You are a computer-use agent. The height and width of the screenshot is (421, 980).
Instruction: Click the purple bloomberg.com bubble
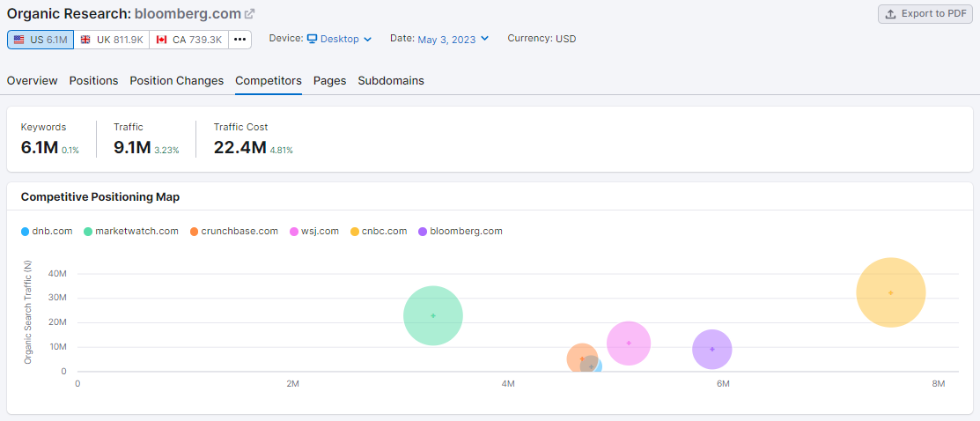pyautogui.click(x=711, y=350)
